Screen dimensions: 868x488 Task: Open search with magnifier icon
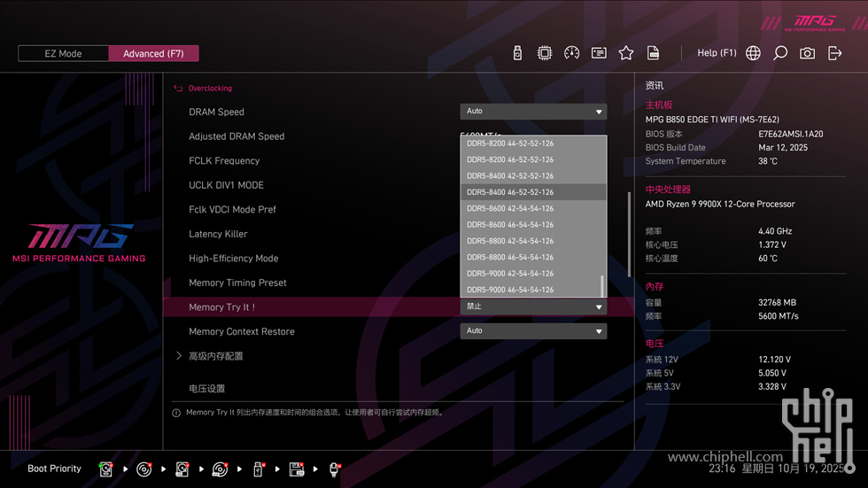(780, 53)
